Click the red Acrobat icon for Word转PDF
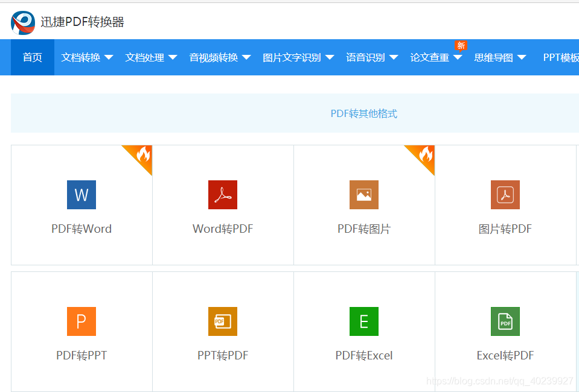 point(223,195)
